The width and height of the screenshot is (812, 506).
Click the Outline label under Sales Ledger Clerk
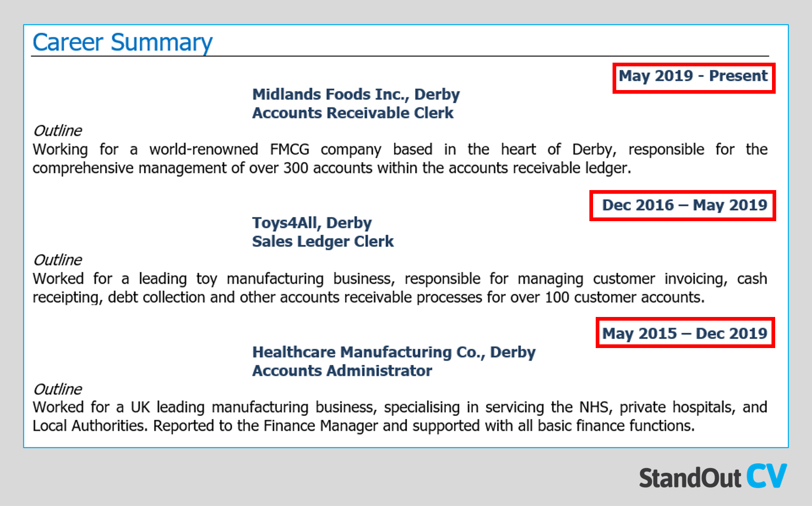[x=57, y=260]
